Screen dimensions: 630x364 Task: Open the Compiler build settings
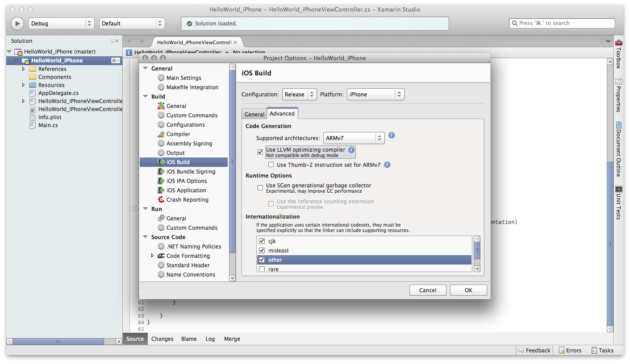click(x=178, y=134)
